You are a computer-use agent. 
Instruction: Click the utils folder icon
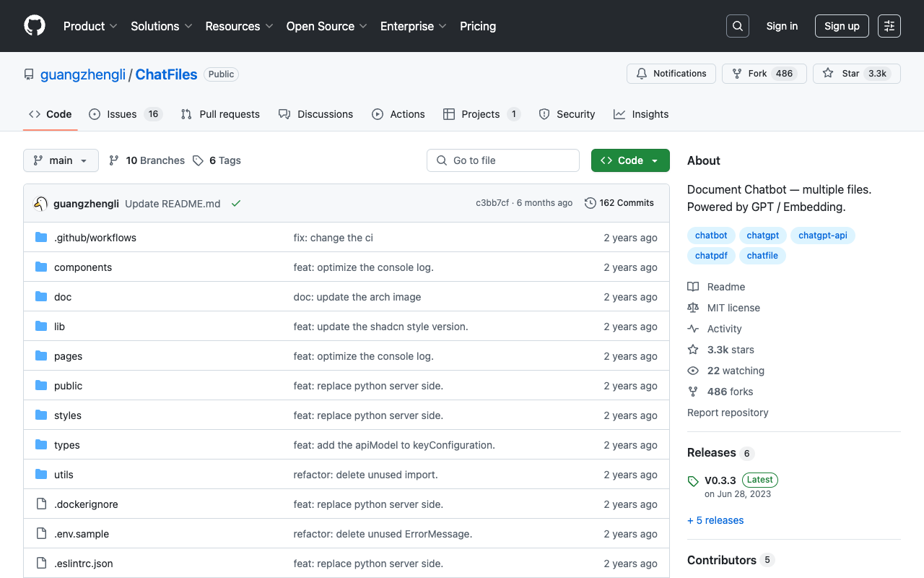(41, 475)
